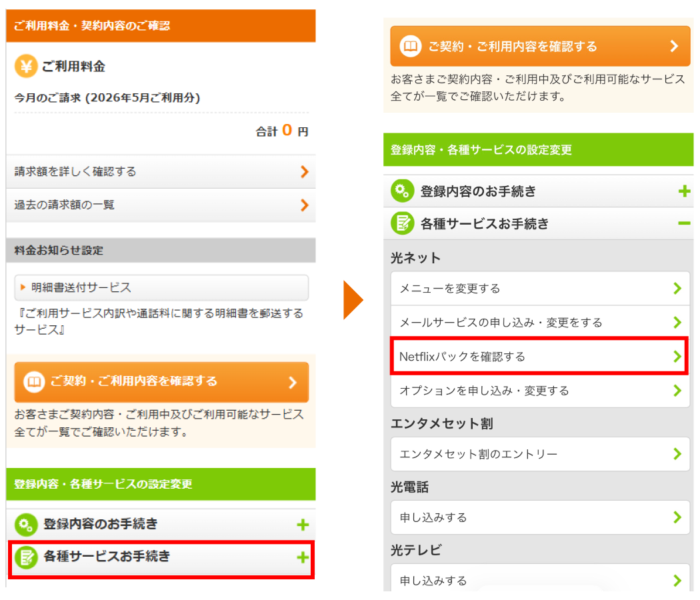This screenshot has width=700, height=600.
Task: Open 請求額を詳しく確認する in left panel
Action: [161, 172]
